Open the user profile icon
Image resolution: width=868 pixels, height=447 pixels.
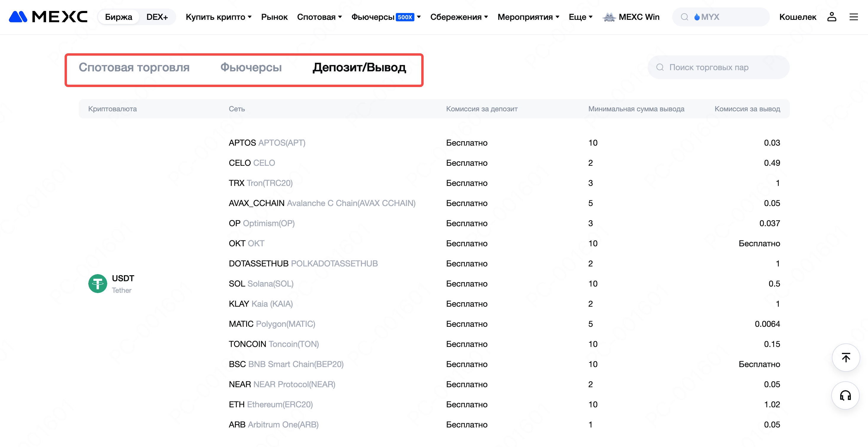pyautogui.click(x=832, y=17)
